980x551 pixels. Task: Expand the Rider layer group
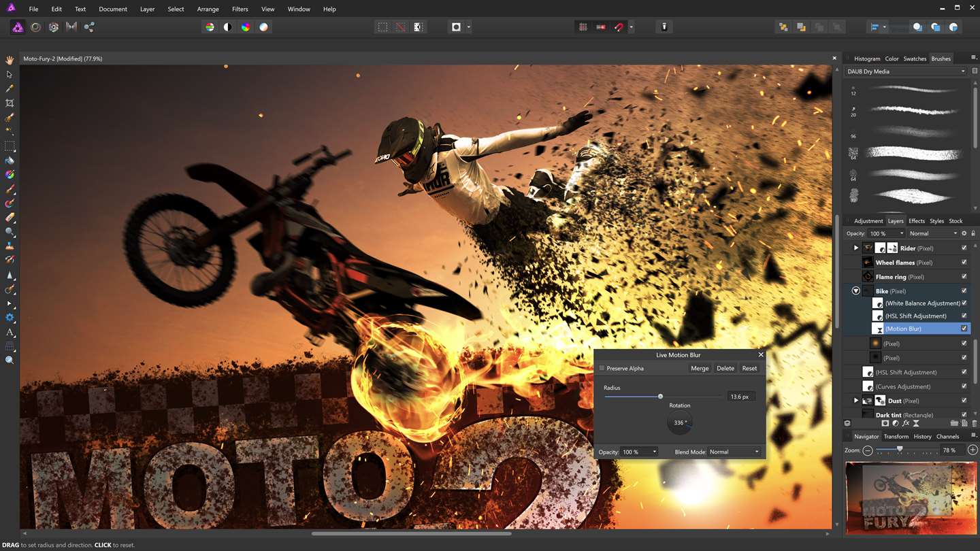[856, 248]
